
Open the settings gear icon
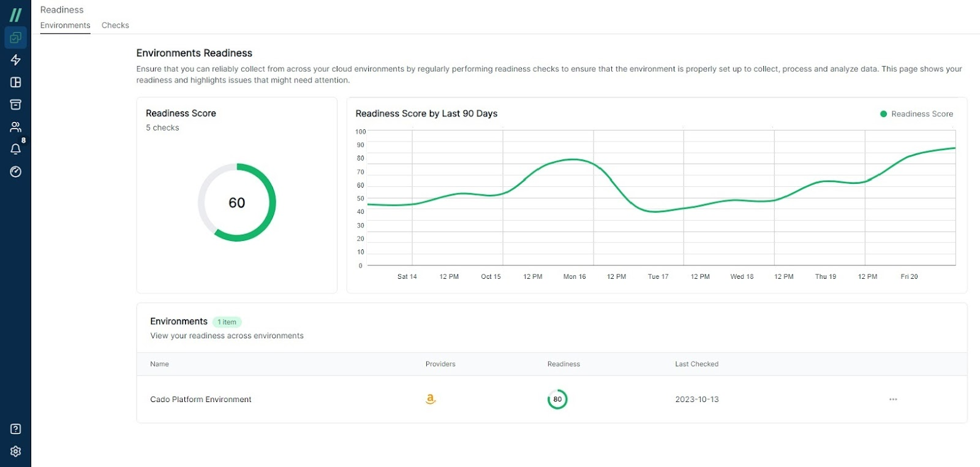click(16, 451)
